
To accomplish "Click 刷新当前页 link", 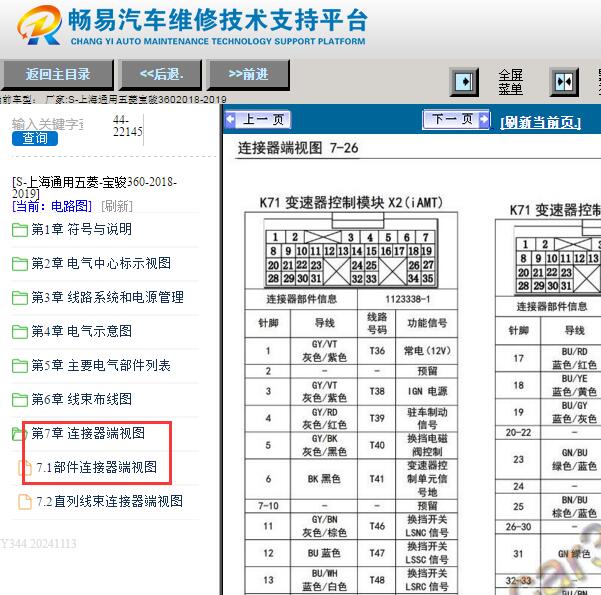I will 540,122.
